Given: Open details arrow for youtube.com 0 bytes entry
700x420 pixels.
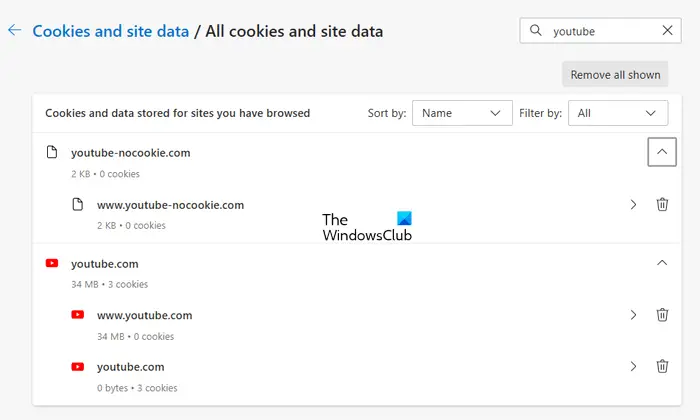Looking at the screenshot, I should tap(633, 366).
